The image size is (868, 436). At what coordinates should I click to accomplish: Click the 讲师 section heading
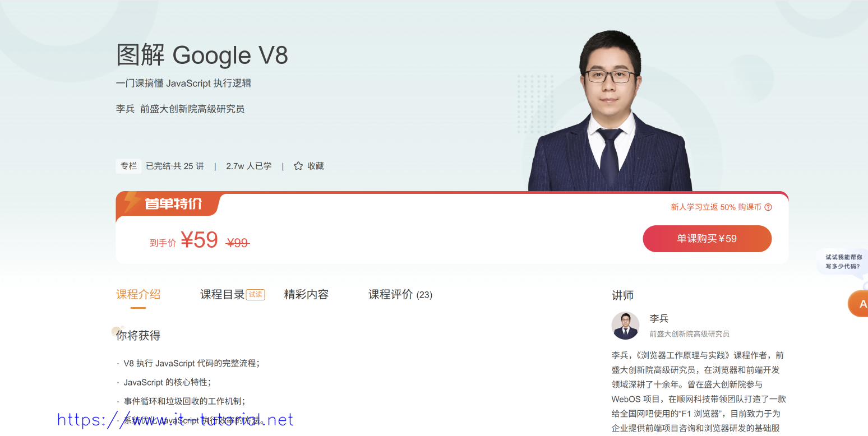click(x=622, y=295)
